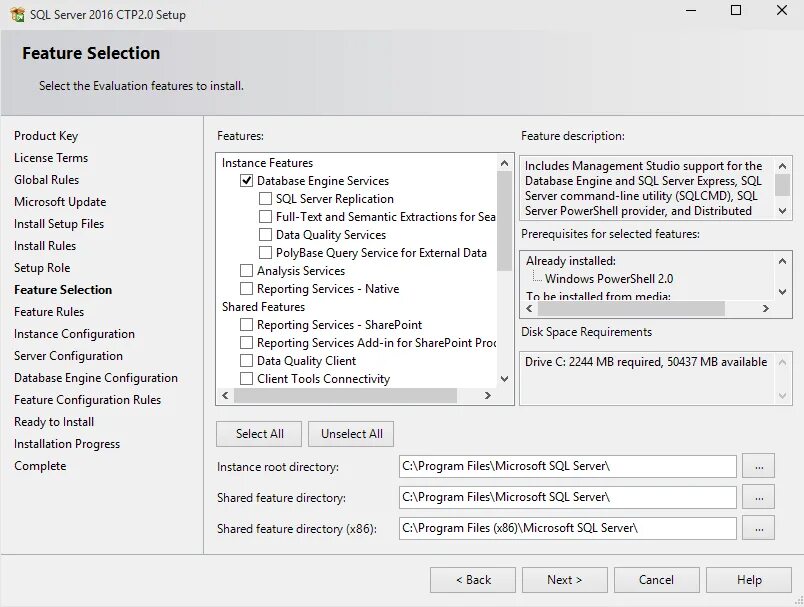804x607 pixels.
Task: Click Instance Features group heading
Action: [267, 163]
